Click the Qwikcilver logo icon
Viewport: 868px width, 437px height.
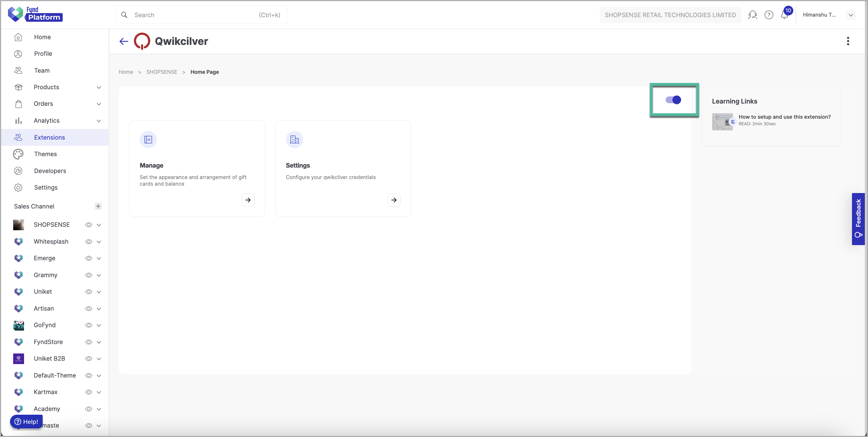(x=142, y=41)
